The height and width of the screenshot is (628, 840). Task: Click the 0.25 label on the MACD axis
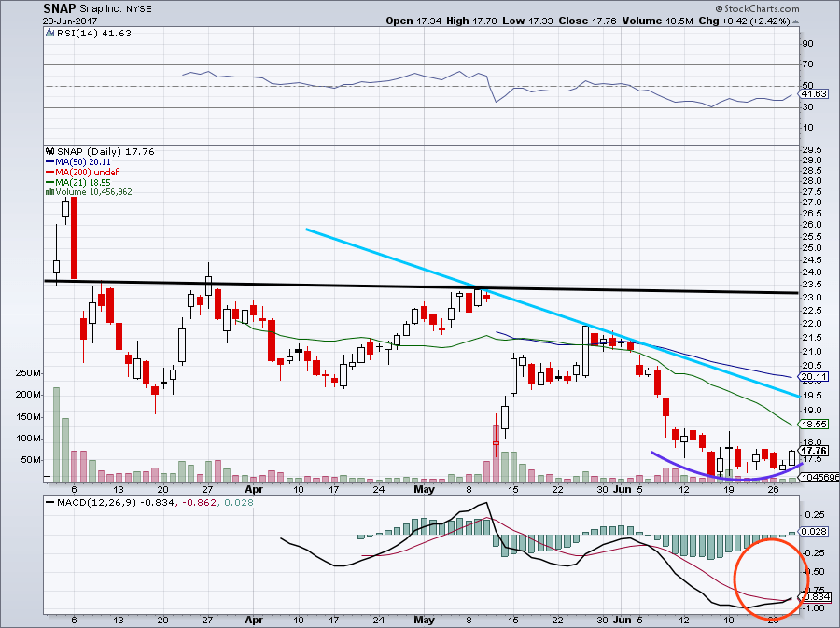816,515
